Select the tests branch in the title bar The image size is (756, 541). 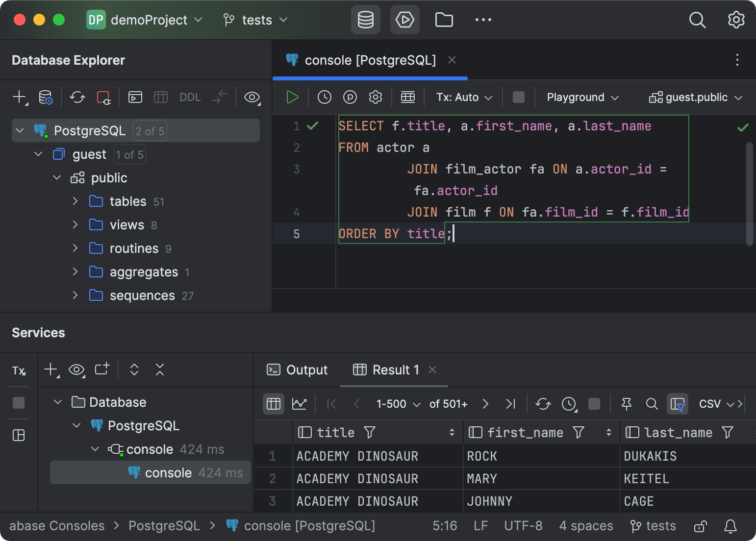pyautogui.click(x=254, y=20)
